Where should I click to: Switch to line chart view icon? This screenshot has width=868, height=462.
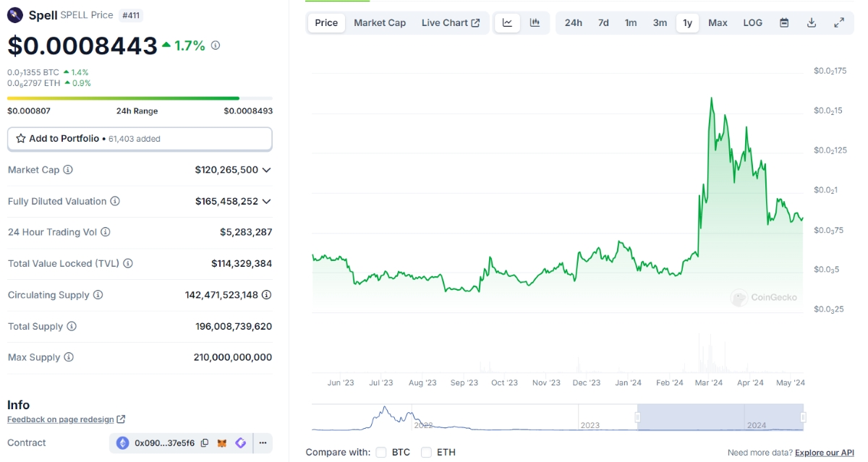(x=507, y=22)
